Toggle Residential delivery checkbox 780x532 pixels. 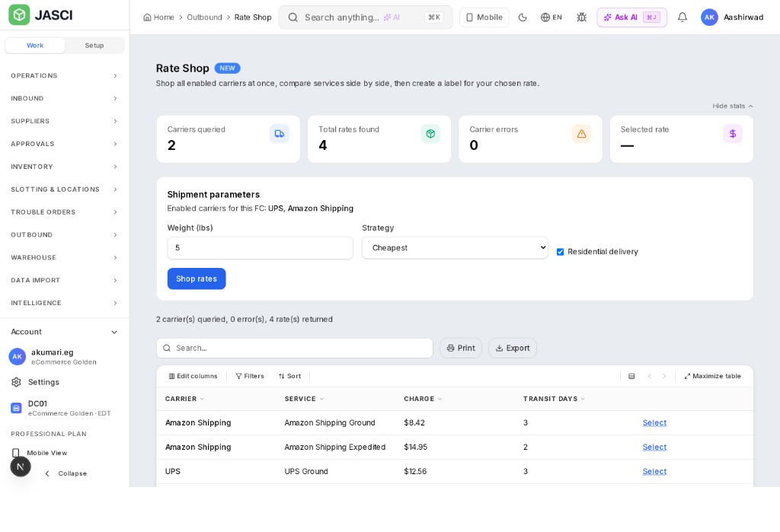[x=560, y=252]
